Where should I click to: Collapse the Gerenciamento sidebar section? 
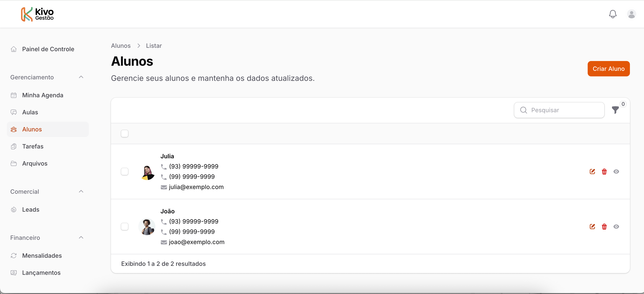pos(81,77)
